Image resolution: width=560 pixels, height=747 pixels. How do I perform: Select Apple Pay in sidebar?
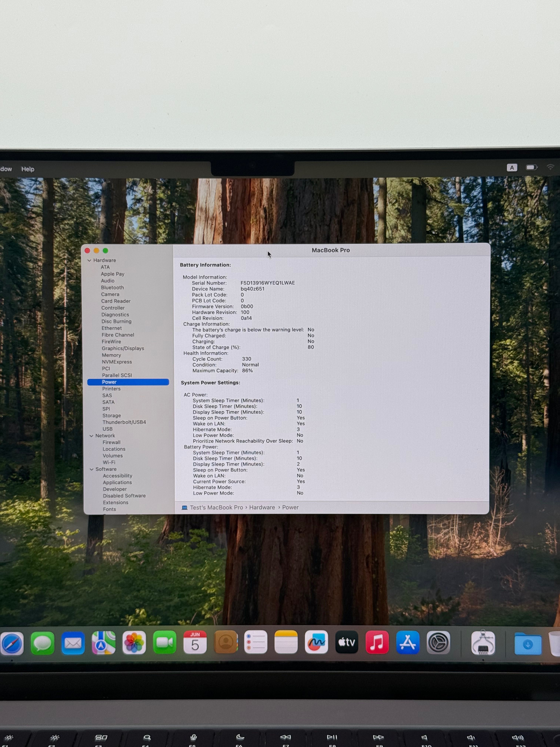pyautogui.click(x=113, y=274)
